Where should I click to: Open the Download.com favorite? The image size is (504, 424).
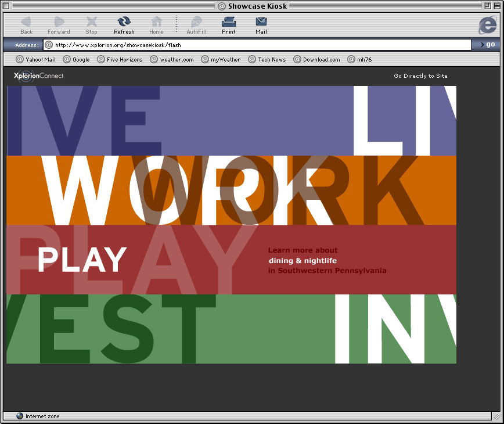[x=317, y=59]
